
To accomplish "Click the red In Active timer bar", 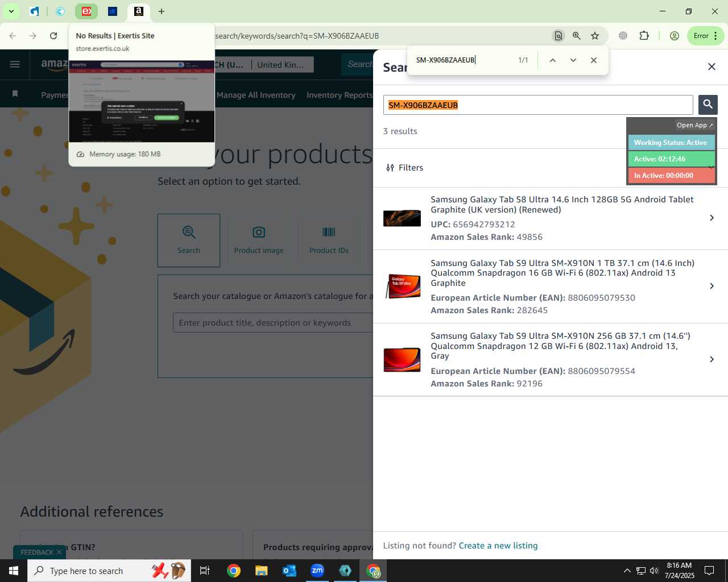I will (671, 176).
